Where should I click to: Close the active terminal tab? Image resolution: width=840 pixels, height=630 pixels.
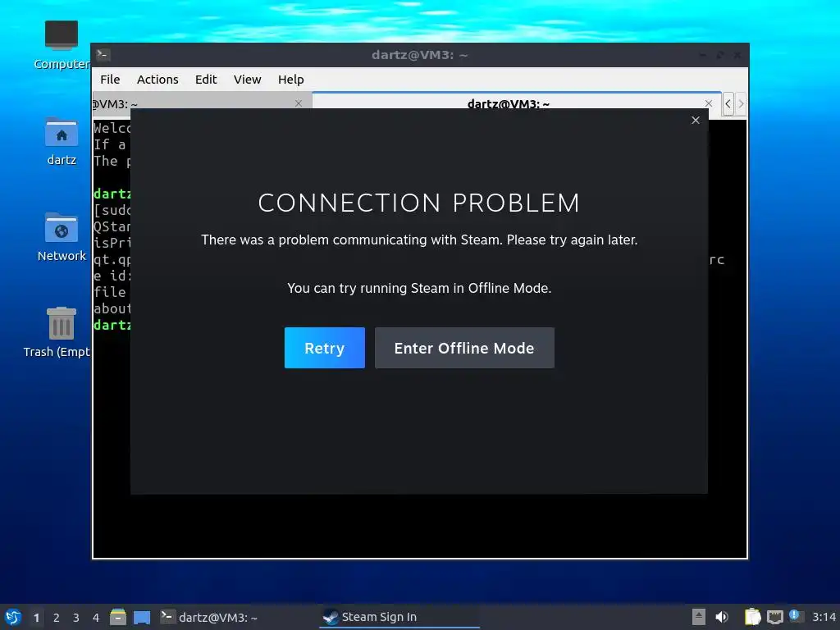(x=708, y=103)
